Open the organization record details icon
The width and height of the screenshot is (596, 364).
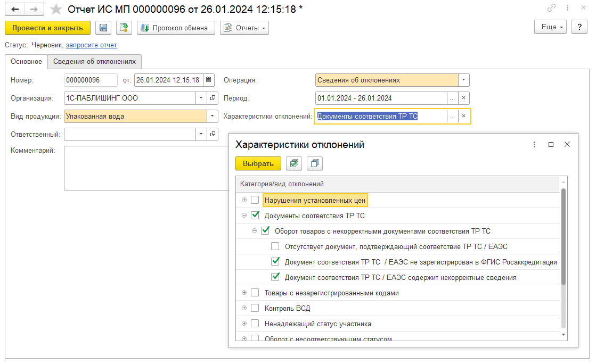coord(213,98)
